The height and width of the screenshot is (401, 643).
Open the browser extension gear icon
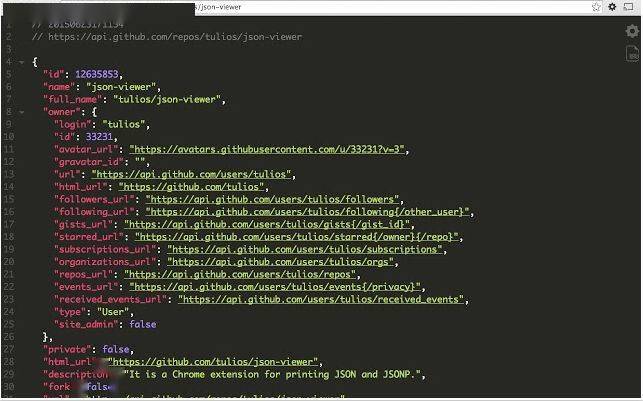coord(612,7)
